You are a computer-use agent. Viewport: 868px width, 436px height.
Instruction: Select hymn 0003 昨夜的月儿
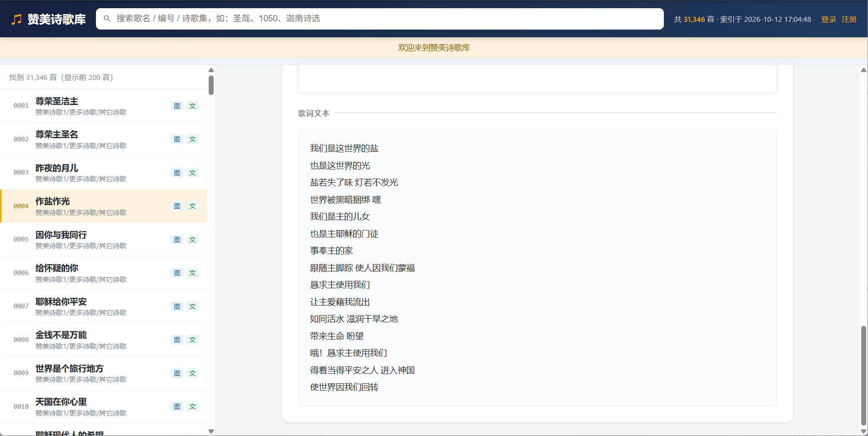(104, 173)
